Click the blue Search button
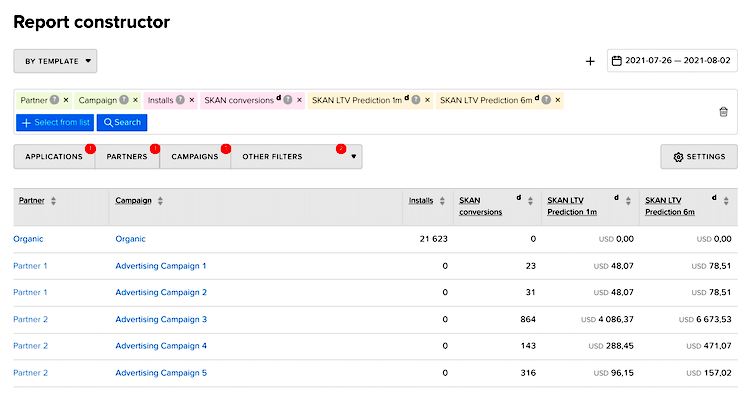 [122, 122]
